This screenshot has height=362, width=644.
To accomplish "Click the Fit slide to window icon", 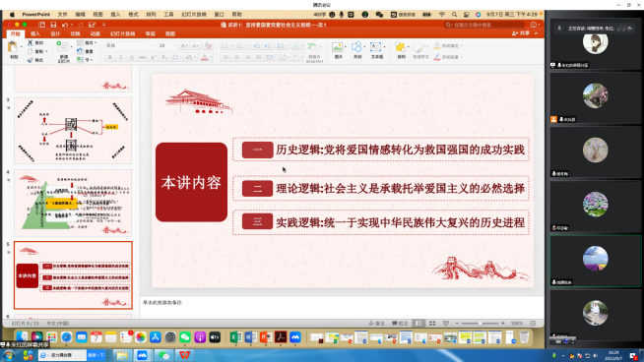I will (533, 324).
